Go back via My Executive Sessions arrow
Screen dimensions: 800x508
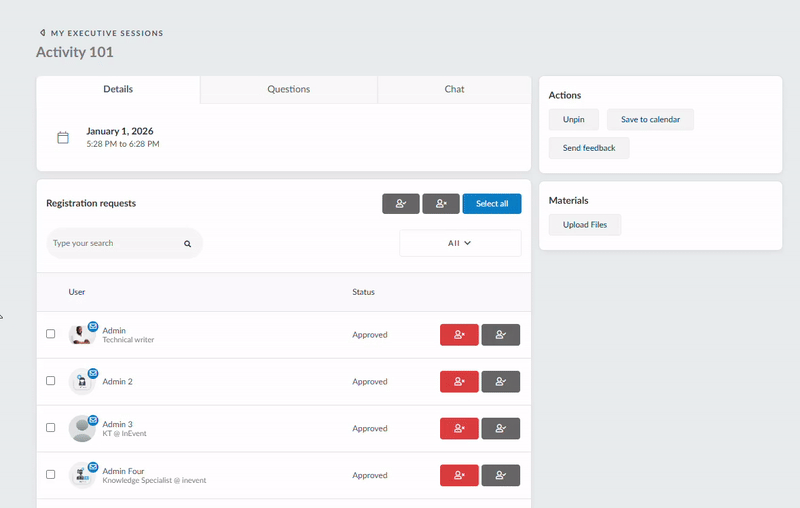coord(42,33)
